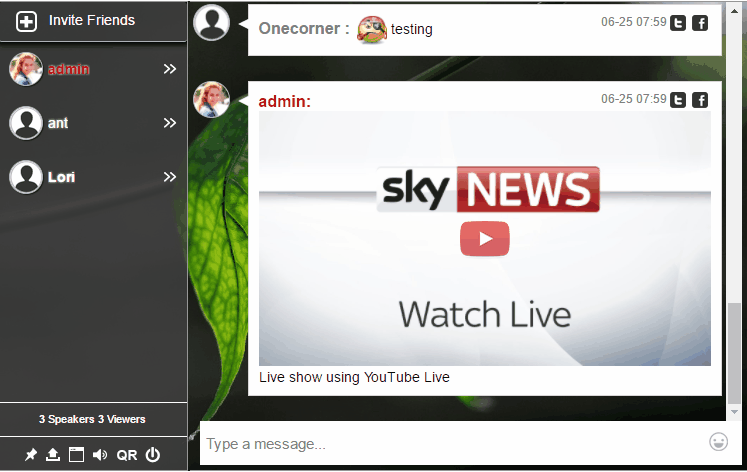Open the Invite Friends label
This screenshot has height=472, width=747.
92,20
